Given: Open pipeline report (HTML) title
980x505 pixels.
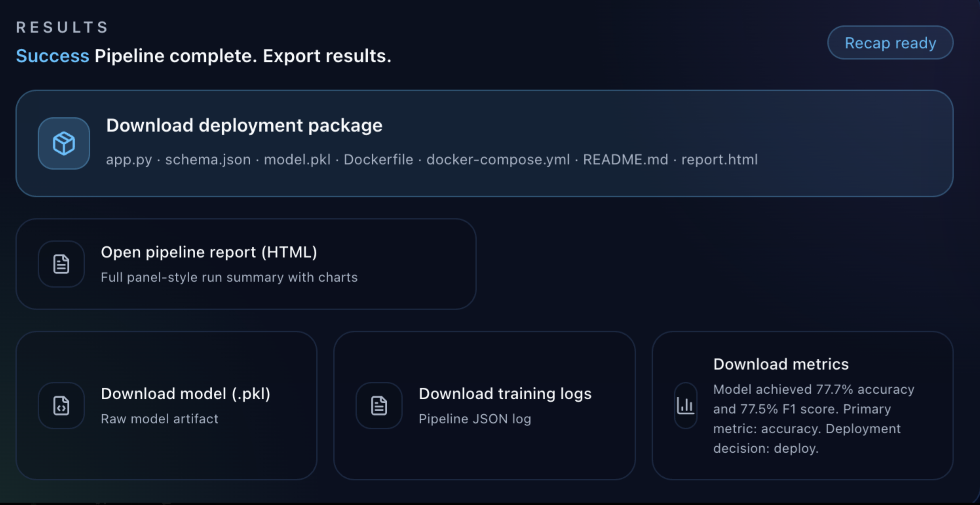Looking at the screenshot, I should tap(209, 252).
